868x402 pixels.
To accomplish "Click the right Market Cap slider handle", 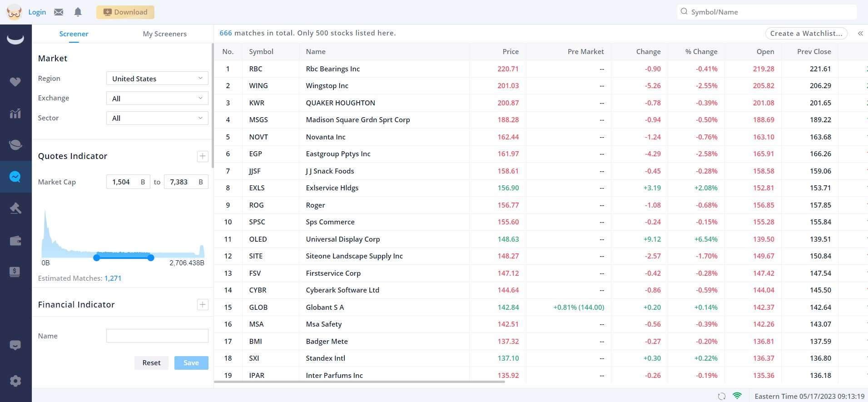I will point(151,258).
